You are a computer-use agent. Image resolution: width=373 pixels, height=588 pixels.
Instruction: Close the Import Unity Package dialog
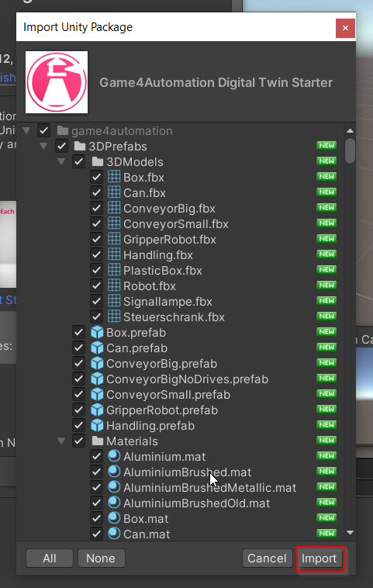point(345,28)
